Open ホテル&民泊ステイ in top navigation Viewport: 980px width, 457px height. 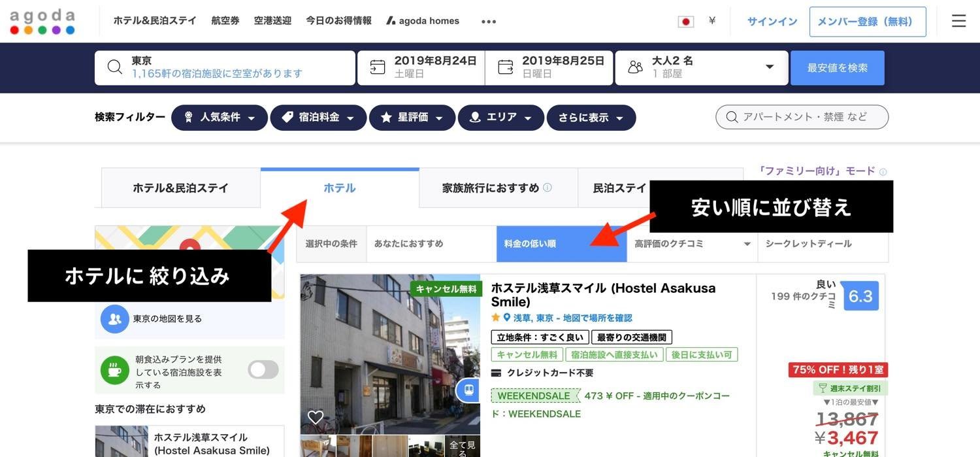[x=155, y=21]
